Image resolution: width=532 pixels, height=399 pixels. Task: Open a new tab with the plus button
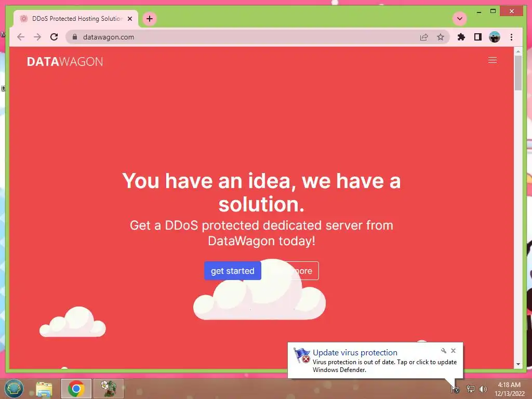pyautogui.click(x=150, y=19)
